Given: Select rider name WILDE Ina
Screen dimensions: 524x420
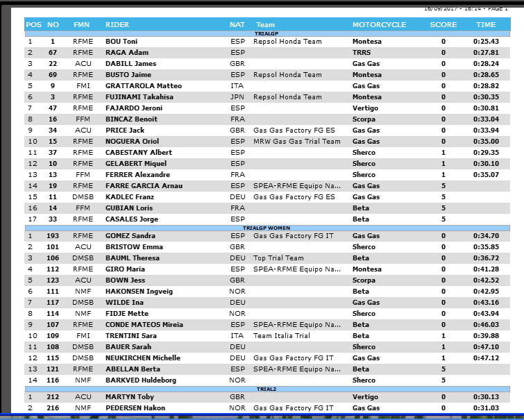Looking at the screenshot, I should click(x=124, y=302).
